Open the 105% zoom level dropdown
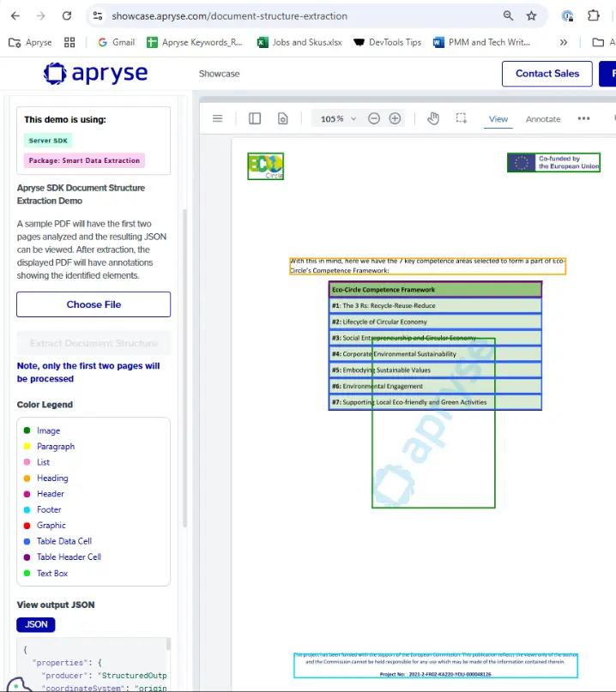Screen dimensions: 616x692 point(338,118)
